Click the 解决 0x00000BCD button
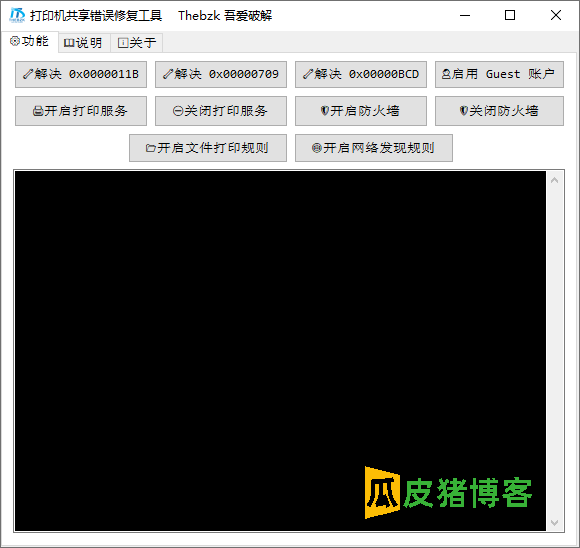The width and height of the screenshot is (580, 548). (x=361, y=74)
